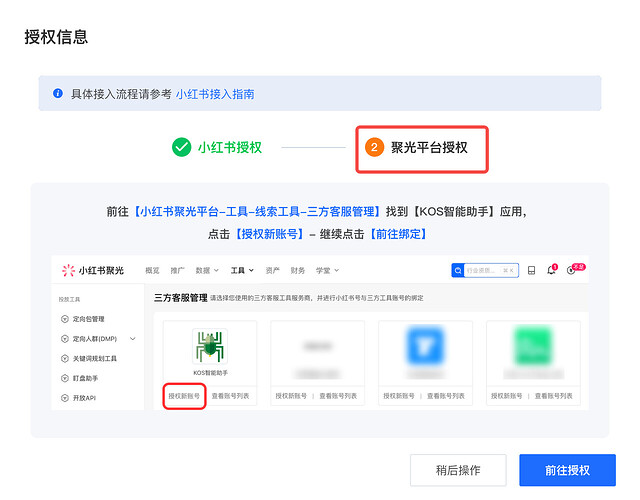Screen dimensions: 640x500
Task: Click the search input field
Action: tap(491, 270)
